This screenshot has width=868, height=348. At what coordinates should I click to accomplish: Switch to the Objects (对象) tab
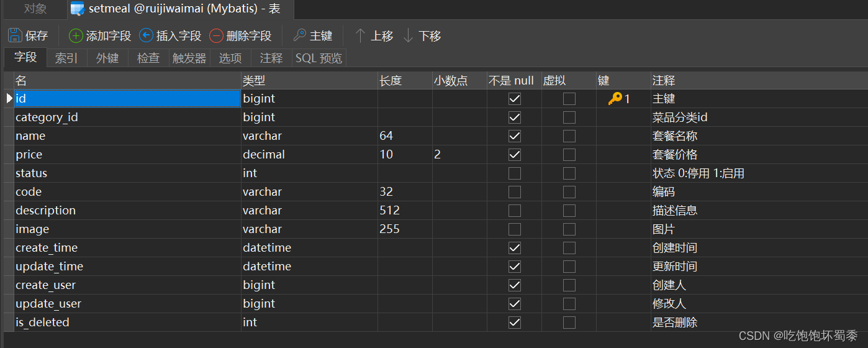pos(35,9)
